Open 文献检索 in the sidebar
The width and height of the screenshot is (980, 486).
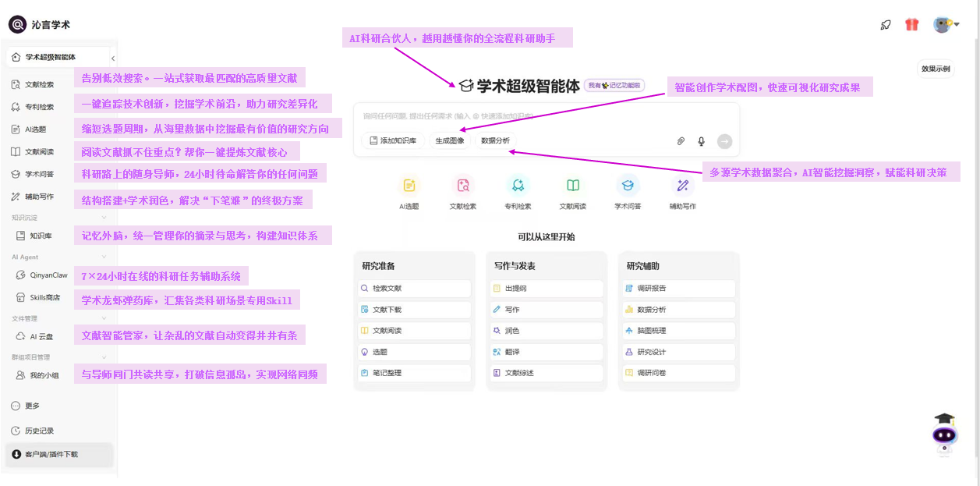click(x=39, y=84)
